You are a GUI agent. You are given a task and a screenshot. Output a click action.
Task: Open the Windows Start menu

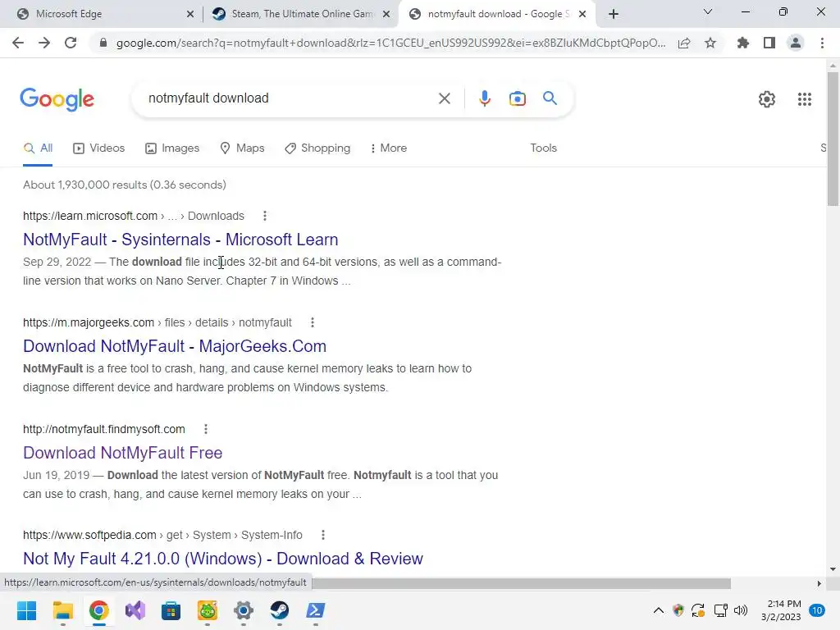point(26,610)
